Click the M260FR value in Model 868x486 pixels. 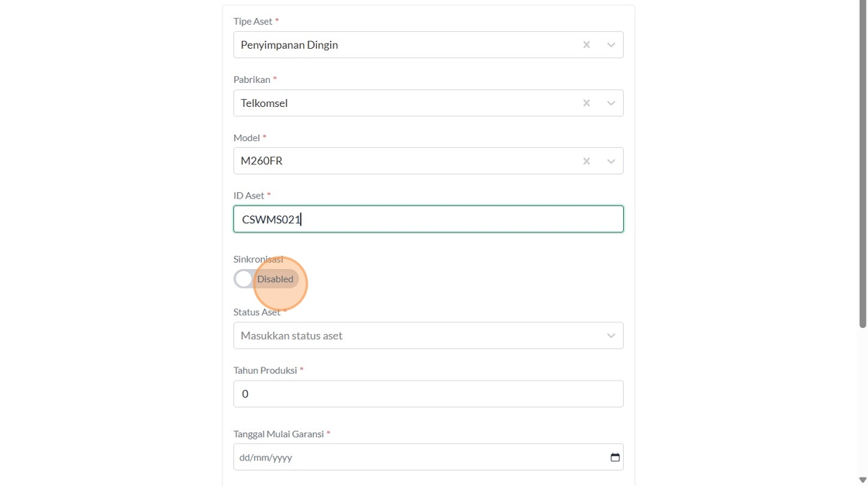point(262,161)
